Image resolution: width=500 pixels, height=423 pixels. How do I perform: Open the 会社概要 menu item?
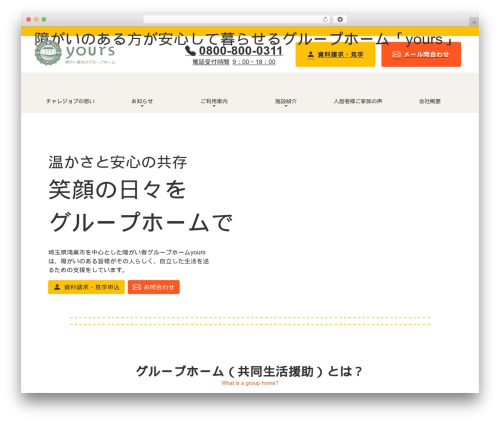pos(430,101)
